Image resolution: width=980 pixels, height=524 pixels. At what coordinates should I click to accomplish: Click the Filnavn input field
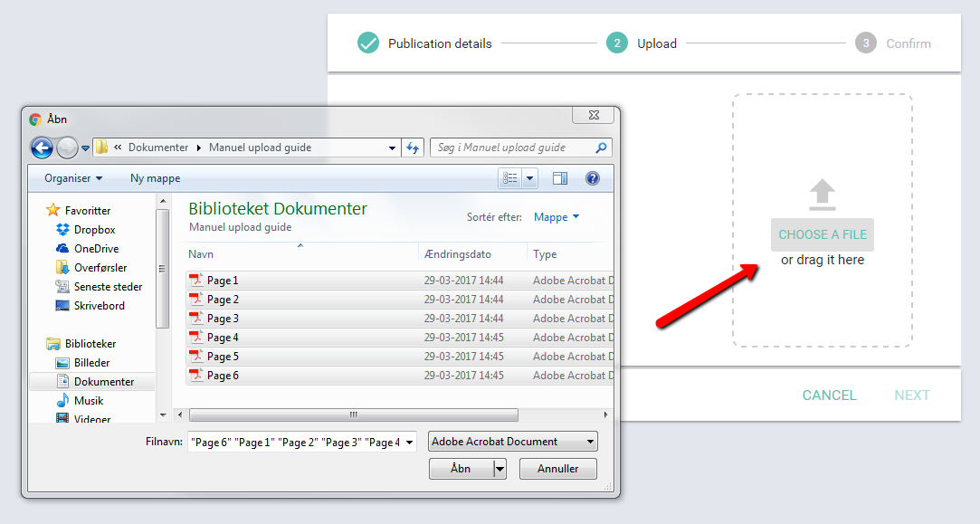pyautogui.click(x=294, y=442)
